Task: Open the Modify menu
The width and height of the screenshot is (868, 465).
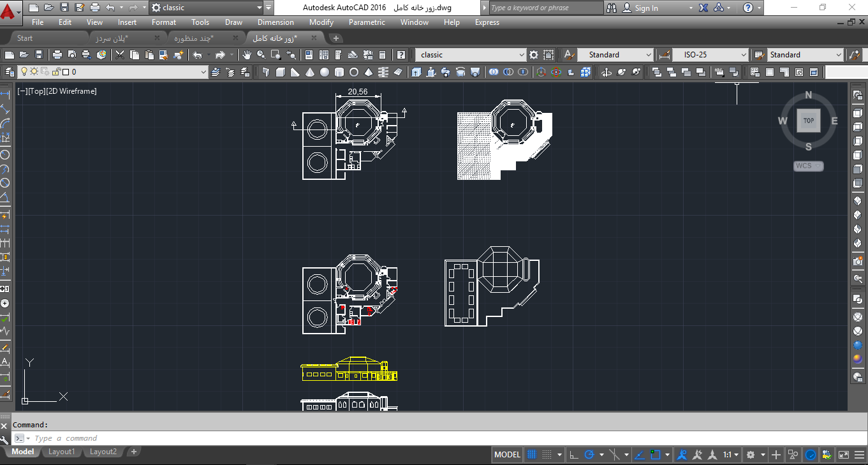Action: tap(321, 22)
